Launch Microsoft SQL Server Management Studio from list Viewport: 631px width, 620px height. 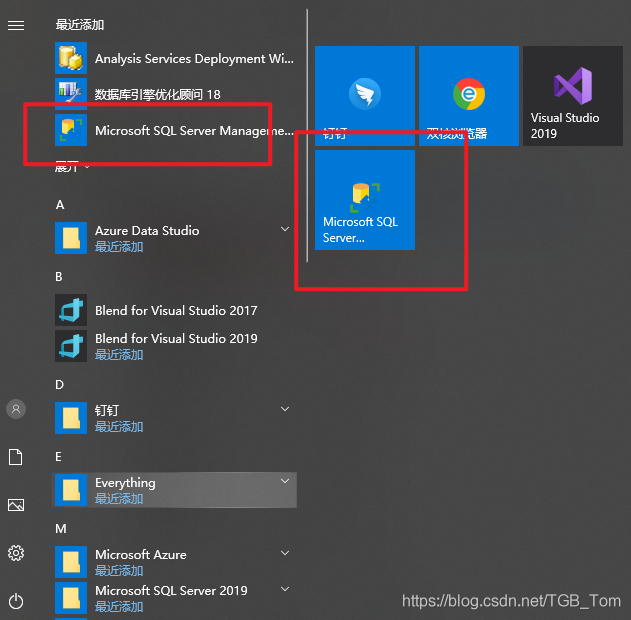click(x=176, y=130)
